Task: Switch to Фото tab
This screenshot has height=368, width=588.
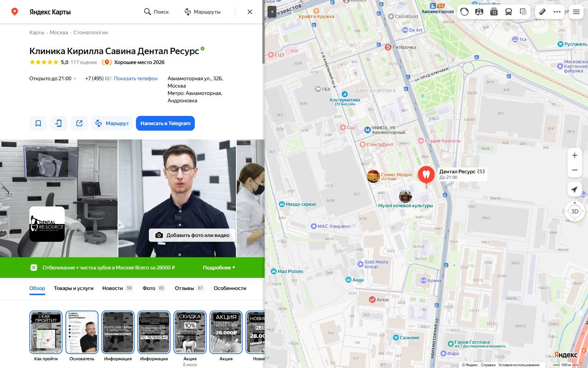Action: point(154,288)
